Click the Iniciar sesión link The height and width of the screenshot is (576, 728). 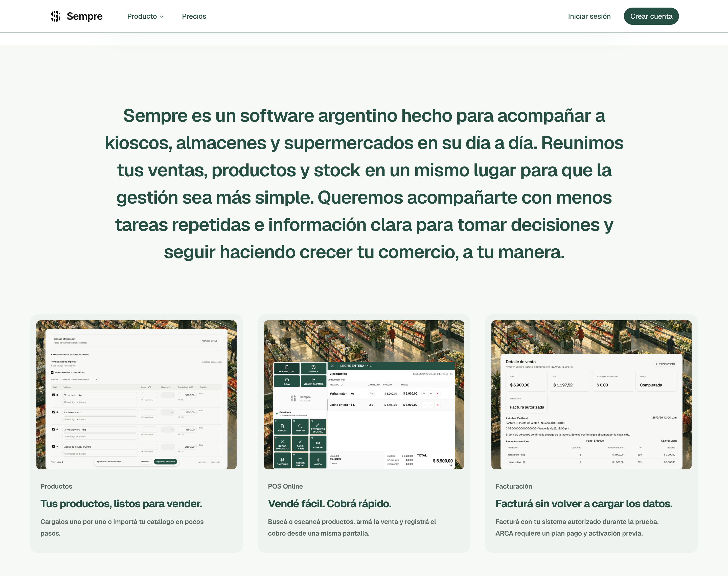tap(589, 16)
